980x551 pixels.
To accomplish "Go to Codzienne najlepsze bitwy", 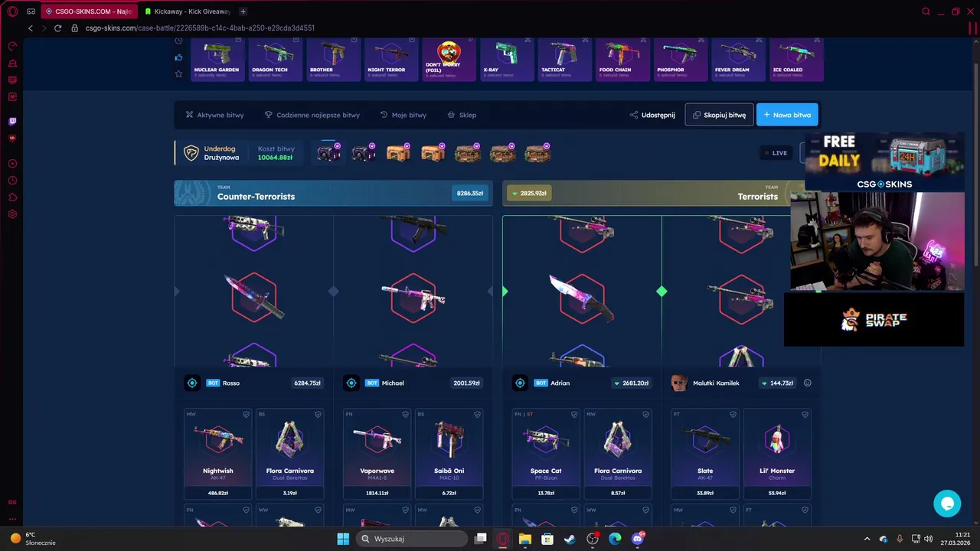I will [312, 115].
